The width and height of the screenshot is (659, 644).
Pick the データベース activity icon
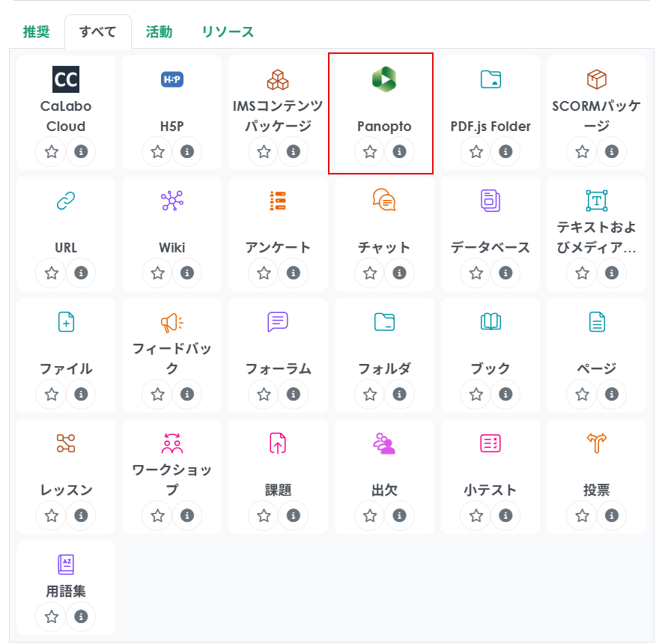pyautogui.click(x=490, y=201)
